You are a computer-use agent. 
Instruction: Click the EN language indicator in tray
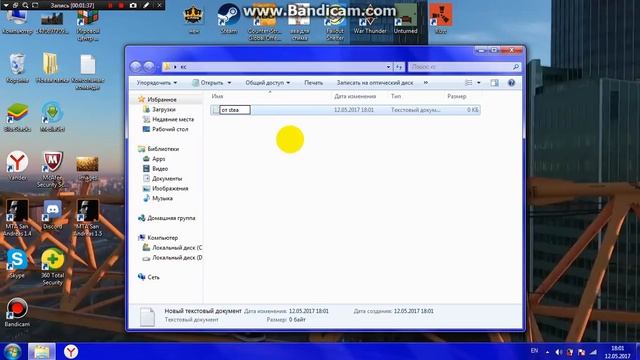(x=534, y=351)
